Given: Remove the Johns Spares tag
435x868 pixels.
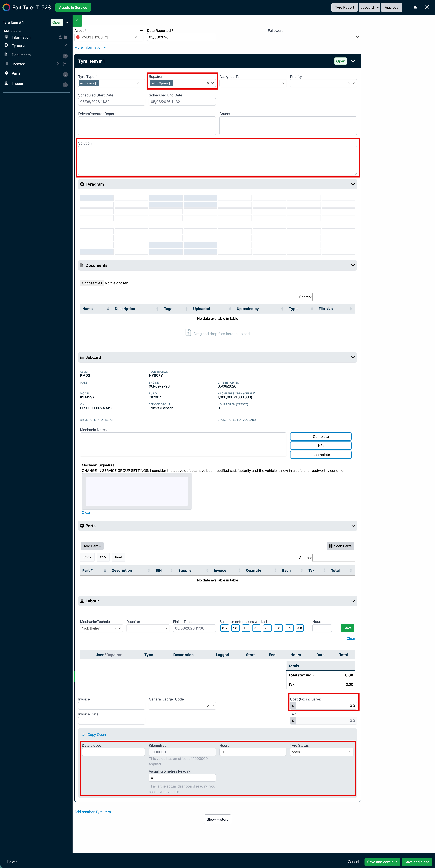Looking at the screenshot, I should tap(171, 83).
